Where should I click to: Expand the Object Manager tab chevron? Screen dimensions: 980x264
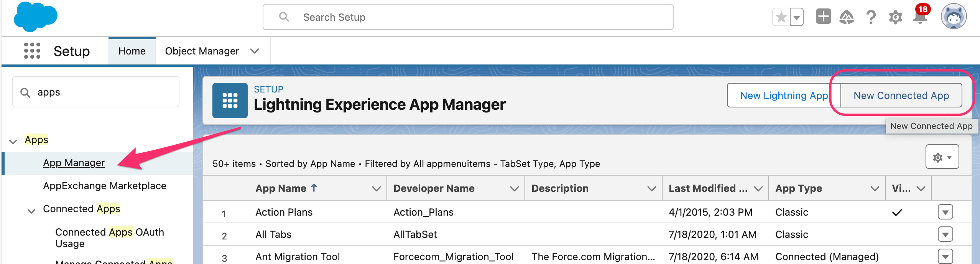tap(255, 51)
